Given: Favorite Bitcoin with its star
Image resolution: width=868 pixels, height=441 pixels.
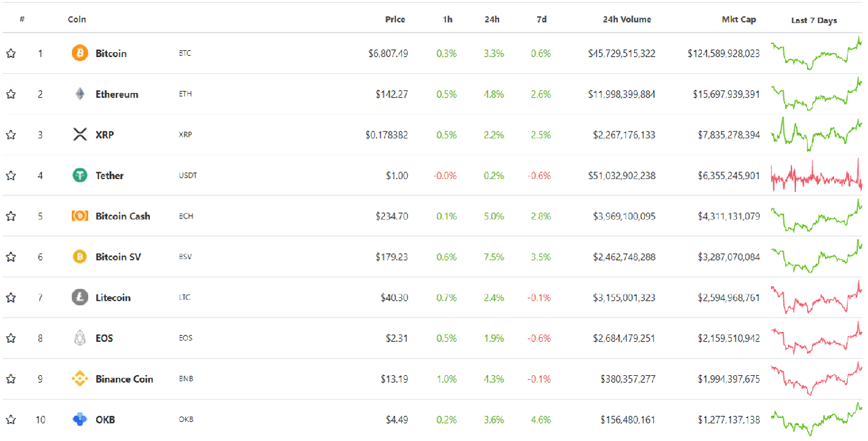Looking at the screenshot, I should pos(11,54).
